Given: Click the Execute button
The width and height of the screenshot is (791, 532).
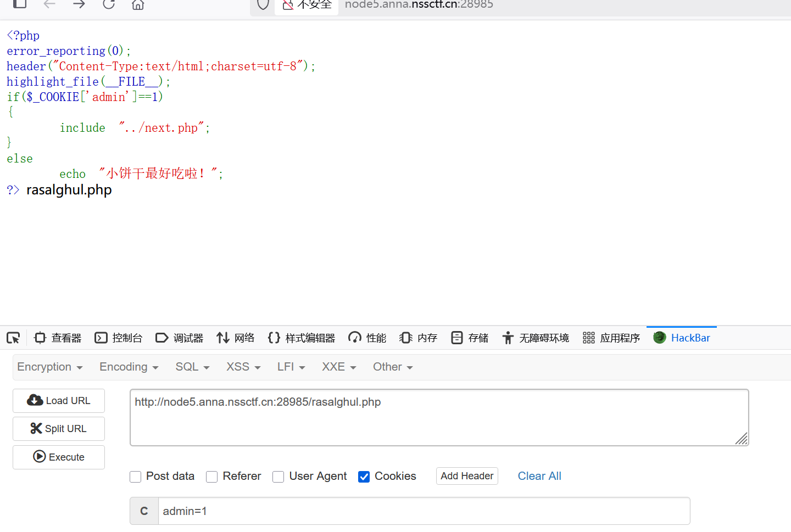Looking at the screenshot, I should click(59, 457).
